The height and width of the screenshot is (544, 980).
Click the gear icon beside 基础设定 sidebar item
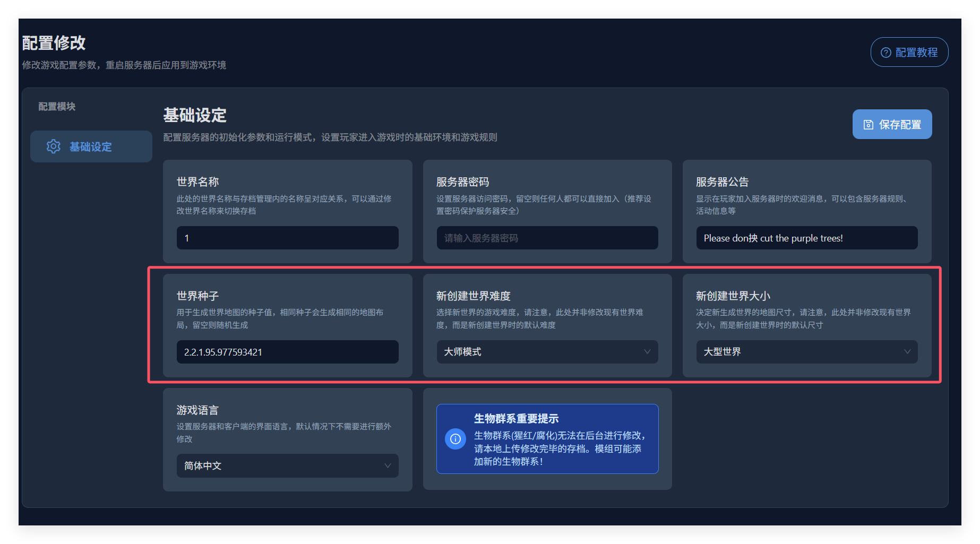click(x=54, y=146)
